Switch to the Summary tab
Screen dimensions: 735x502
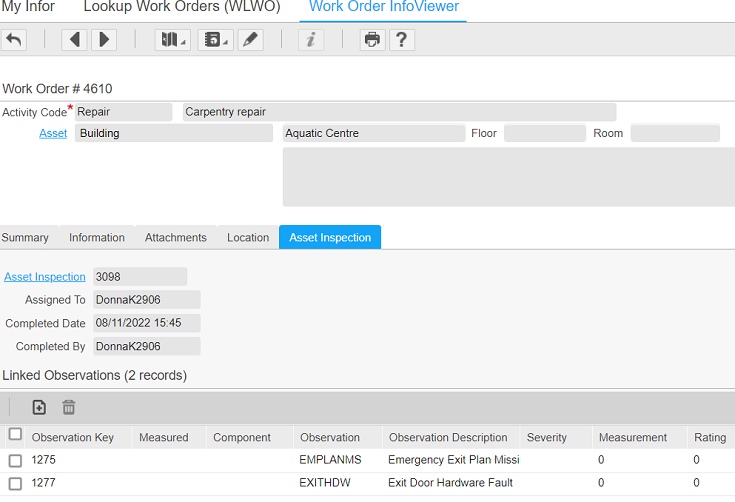25,238
